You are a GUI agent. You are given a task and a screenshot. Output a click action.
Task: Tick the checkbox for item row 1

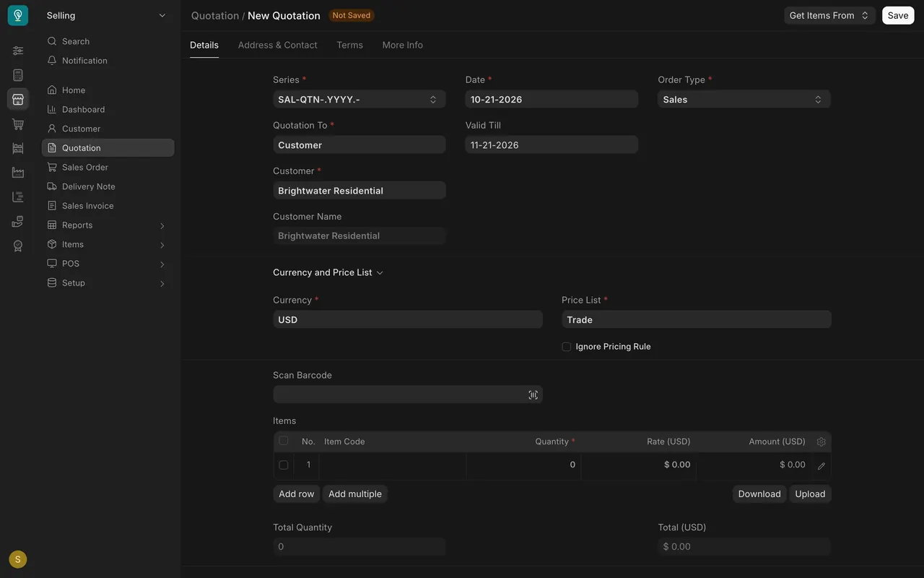284,465
